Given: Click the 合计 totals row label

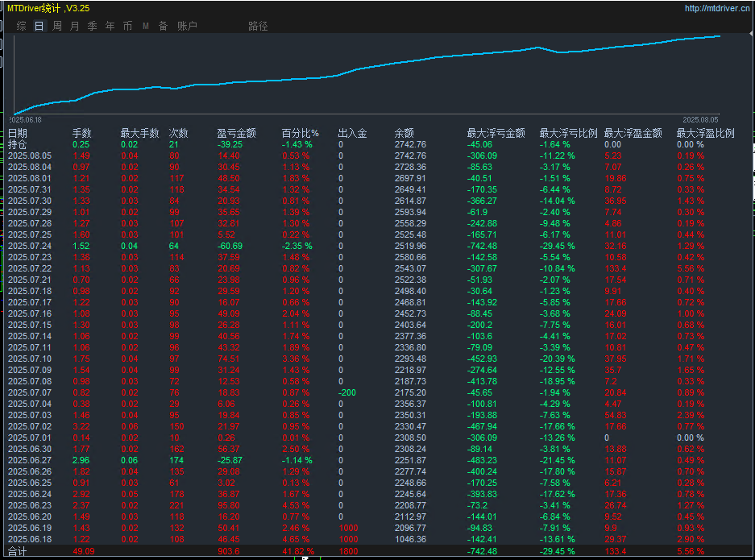Looking at the screenshot, I should point(18,551).
